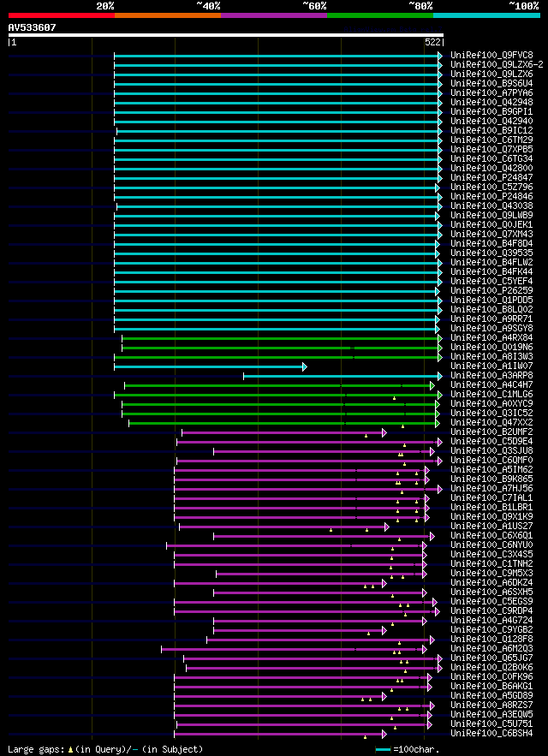Click the purple alignment bar for UniRef100_C6X6Q1

tap(325, 536)
